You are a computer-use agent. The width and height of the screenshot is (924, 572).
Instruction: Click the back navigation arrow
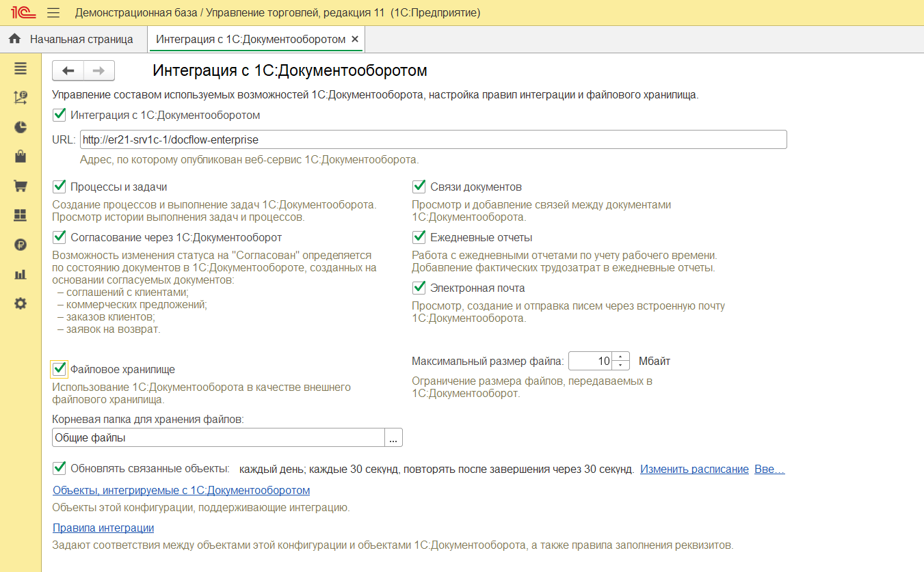click(68, 71)
